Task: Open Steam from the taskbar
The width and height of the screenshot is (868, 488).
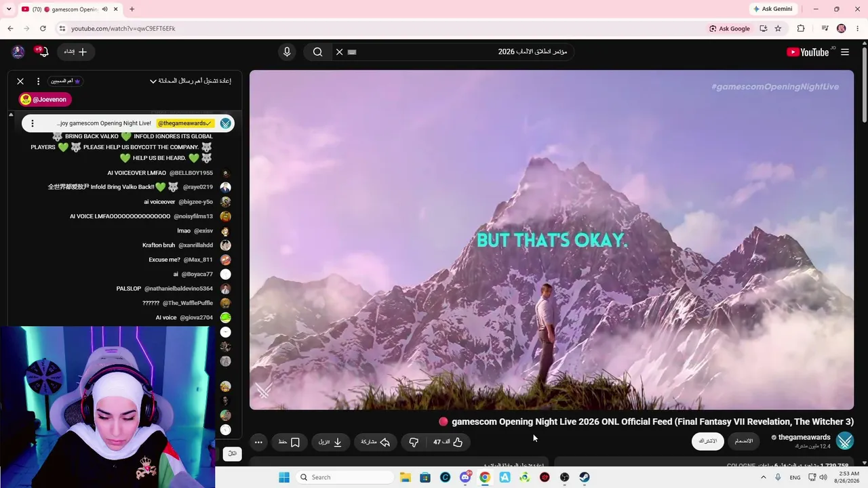Action: (x=585, y=477)
